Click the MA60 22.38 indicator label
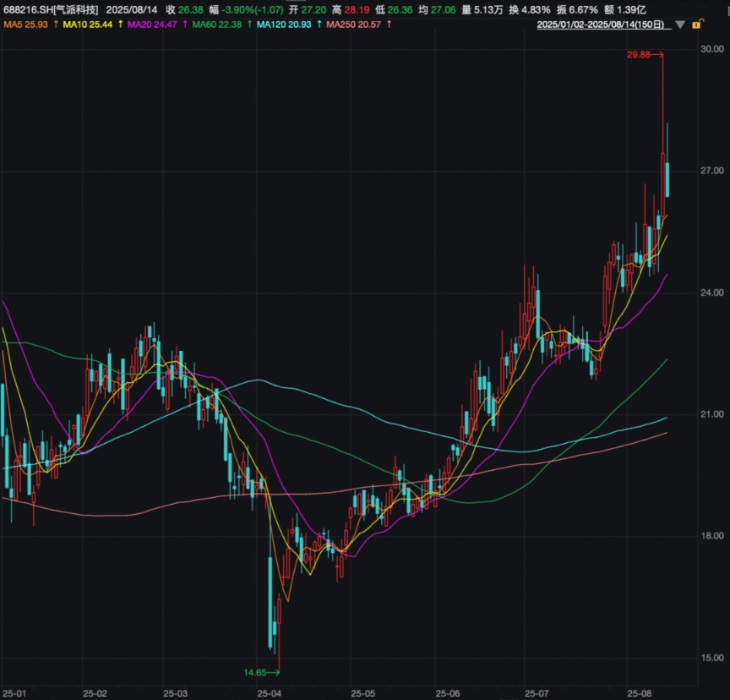Screen dimensions: 730x700 tap(216, 25)
